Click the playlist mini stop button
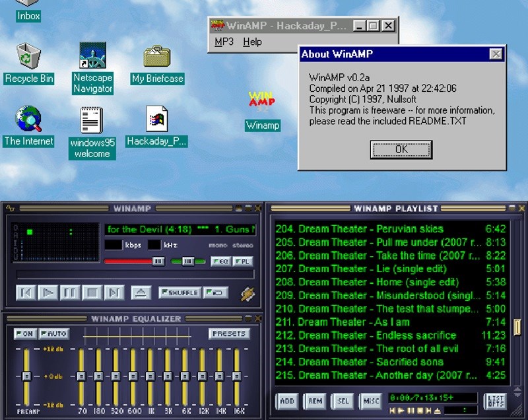 click(420, 411)
